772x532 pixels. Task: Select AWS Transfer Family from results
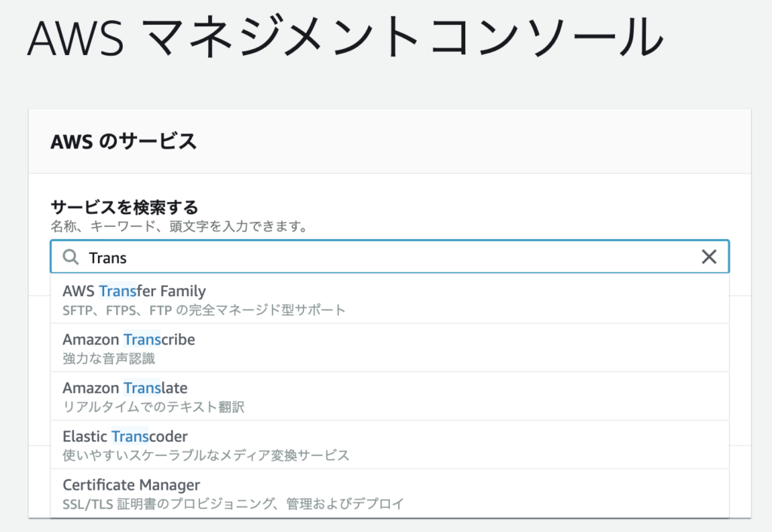point(390,299)
